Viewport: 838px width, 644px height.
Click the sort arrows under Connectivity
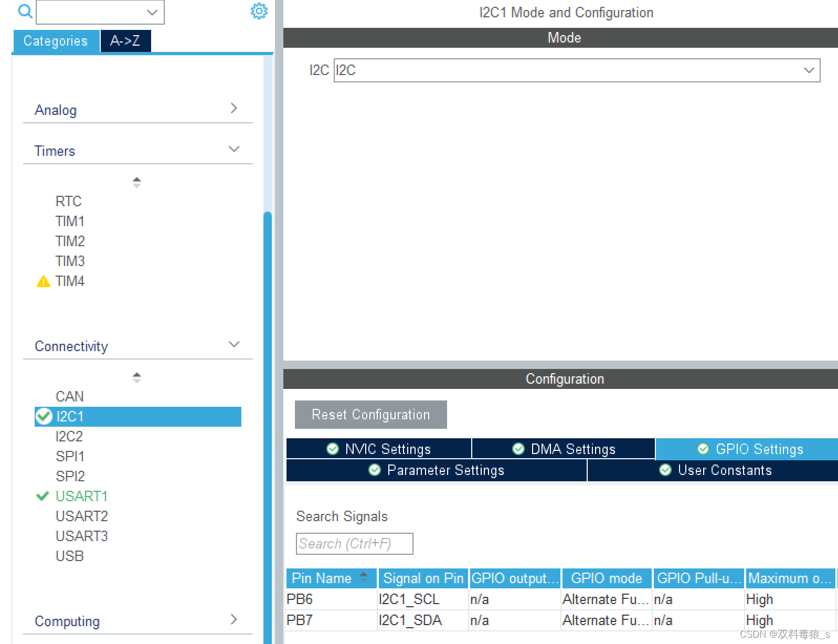[137, 377]
